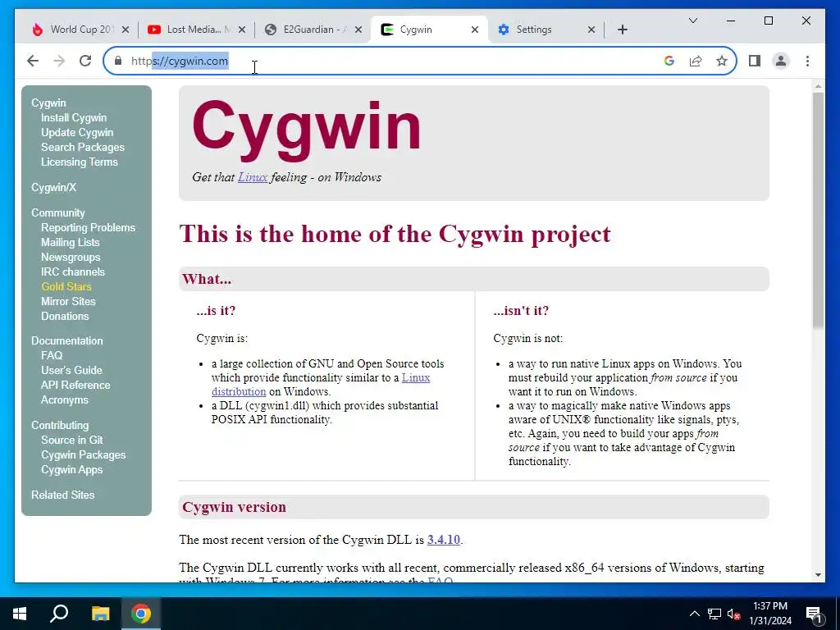The image size is (840, 630).
Task: Open the FAQ sidebar link
Action: [52, 356]
